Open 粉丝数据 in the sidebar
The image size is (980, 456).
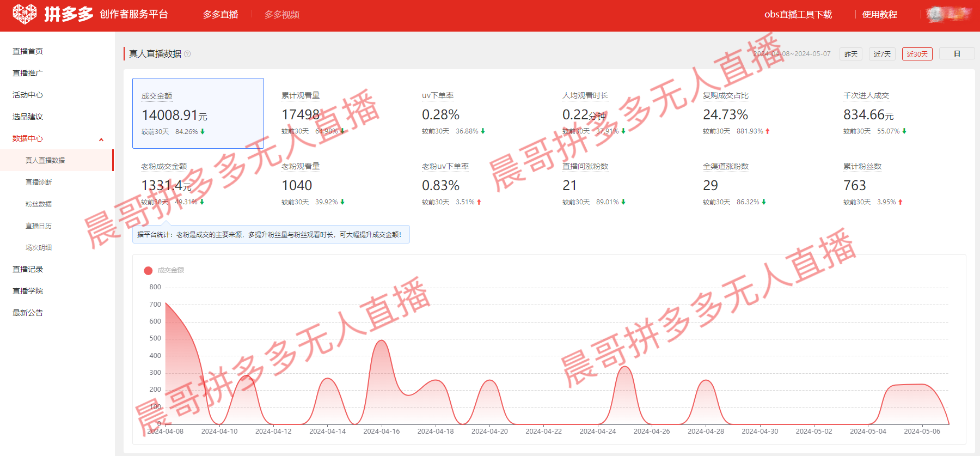point(39,204)
